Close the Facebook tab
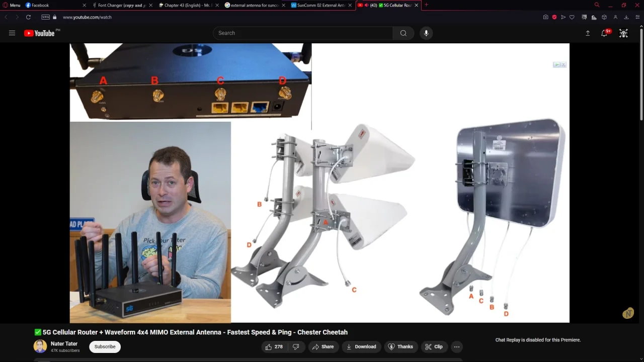 (x=84, y=5)
